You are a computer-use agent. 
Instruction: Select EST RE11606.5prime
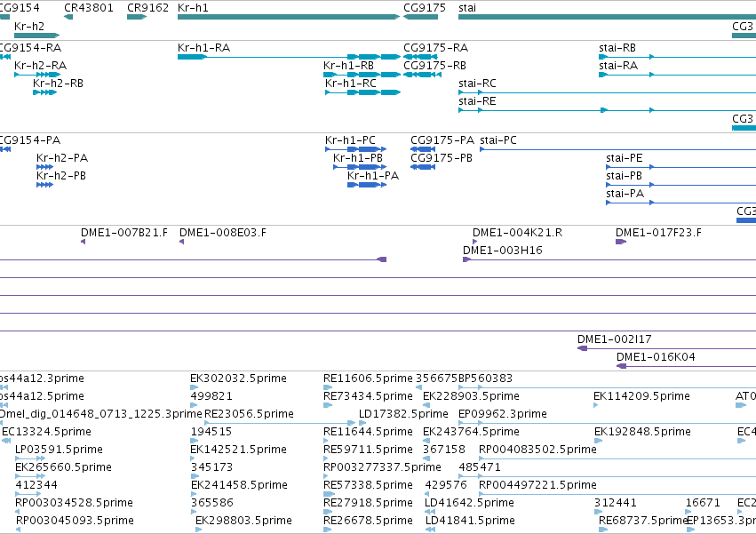point(328,387)
